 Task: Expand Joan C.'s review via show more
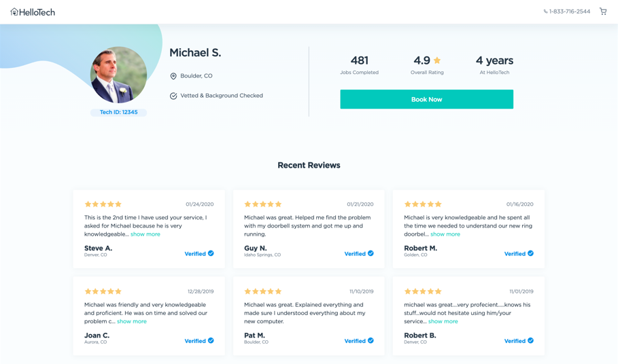coord(132,321)
